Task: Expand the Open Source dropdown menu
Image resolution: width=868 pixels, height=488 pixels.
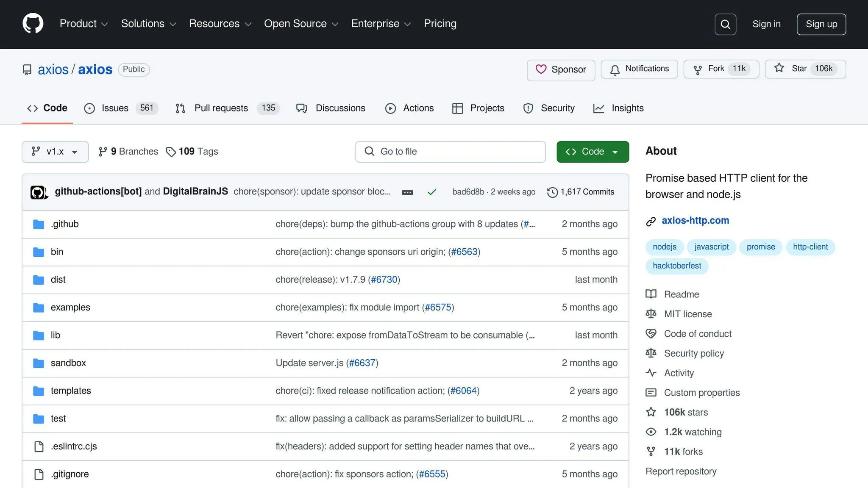Action: 301,24
